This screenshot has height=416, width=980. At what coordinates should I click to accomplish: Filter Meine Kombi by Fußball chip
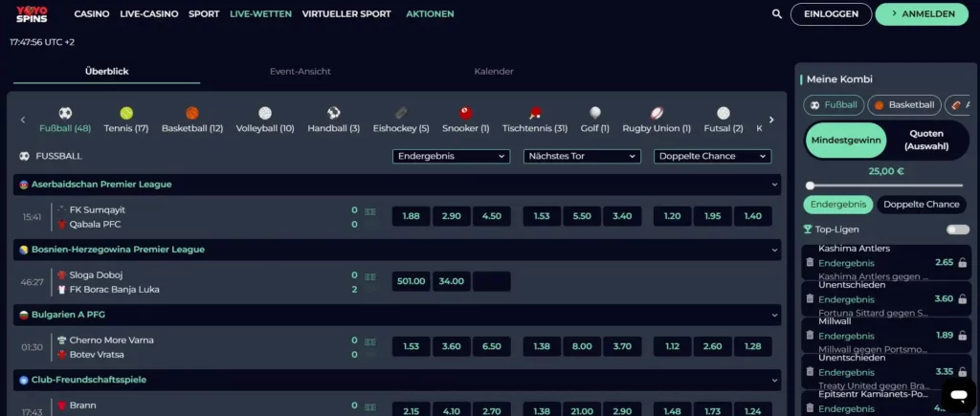[834, 105]
